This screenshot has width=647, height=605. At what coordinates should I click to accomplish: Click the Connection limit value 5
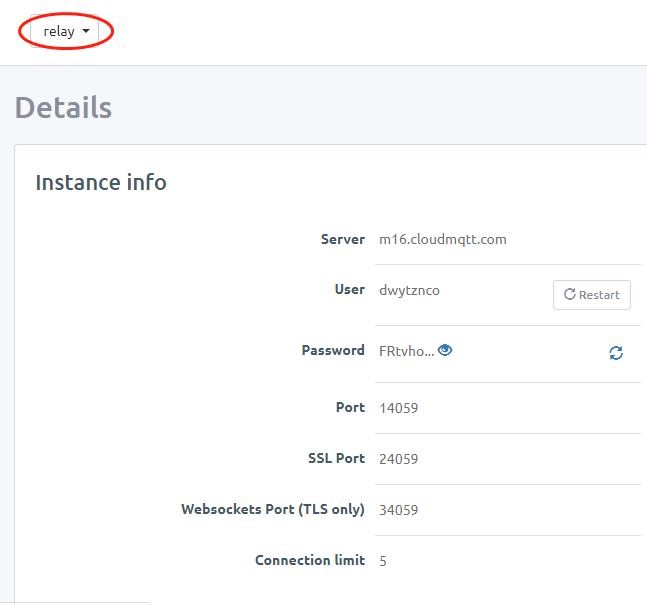pyautogui.click(x=383, y=561)
